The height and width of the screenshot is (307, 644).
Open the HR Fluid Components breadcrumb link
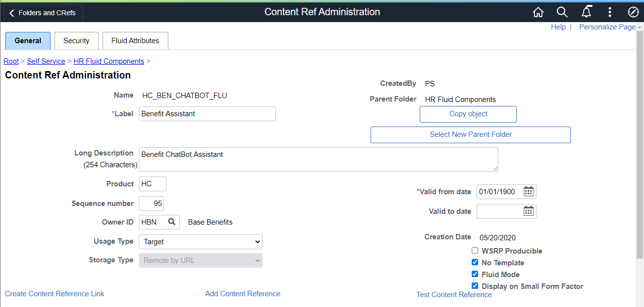[108, 61]
